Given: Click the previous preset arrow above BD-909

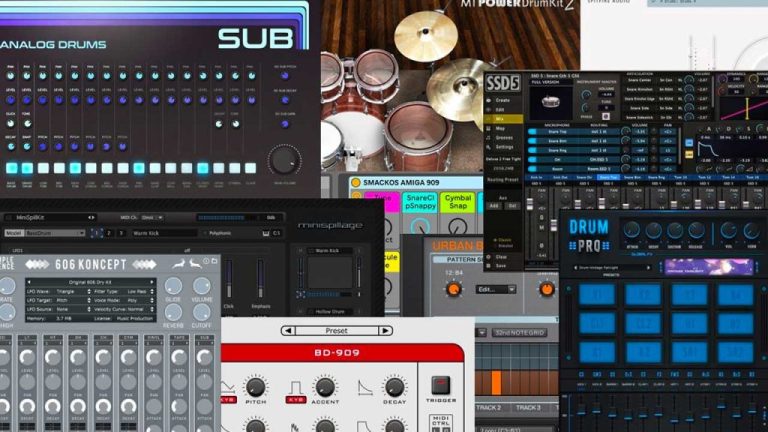Looking at the screenshot, I should [288, 331].
